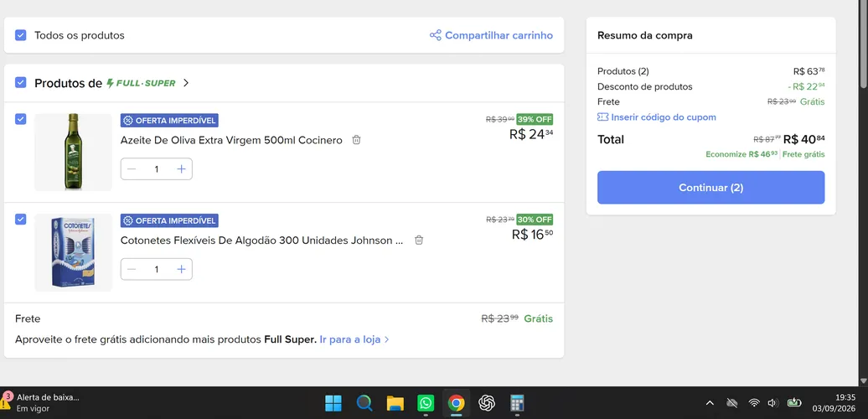Open File Explorer from taskbar
The image size is (868, 419).
point(395,403)
